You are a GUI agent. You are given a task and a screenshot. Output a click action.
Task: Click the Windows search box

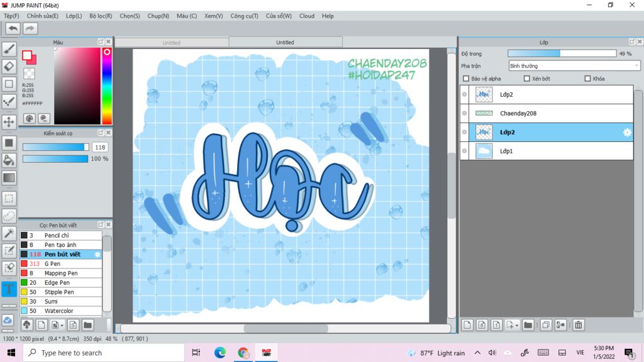click(104, 353)
